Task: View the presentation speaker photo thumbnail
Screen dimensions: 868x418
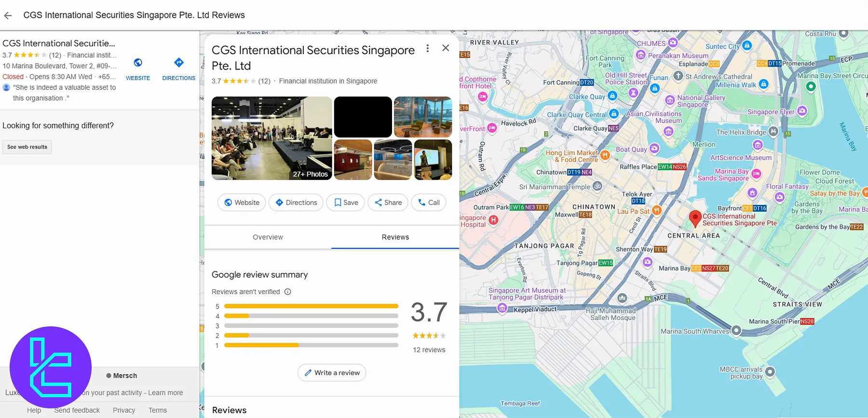Action: 433,160
